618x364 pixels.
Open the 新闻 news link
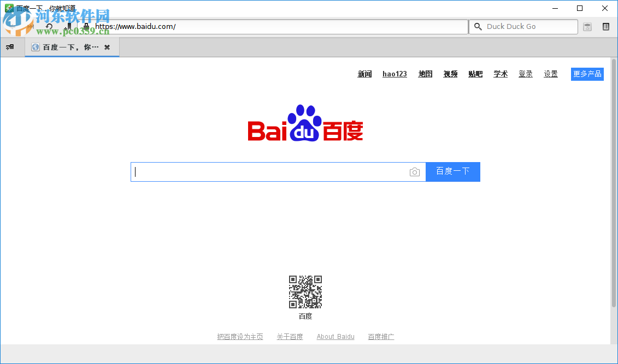pyautogui.click(x=364, y=74)
